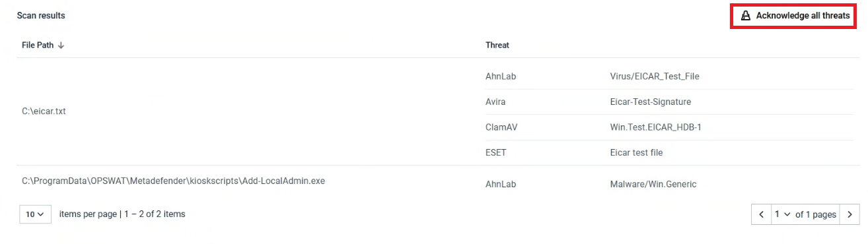Click the lock icon beside Acknowledge all threats
Image resolution: width=868 pixels, height=244 pixels.
click(746, 16)
